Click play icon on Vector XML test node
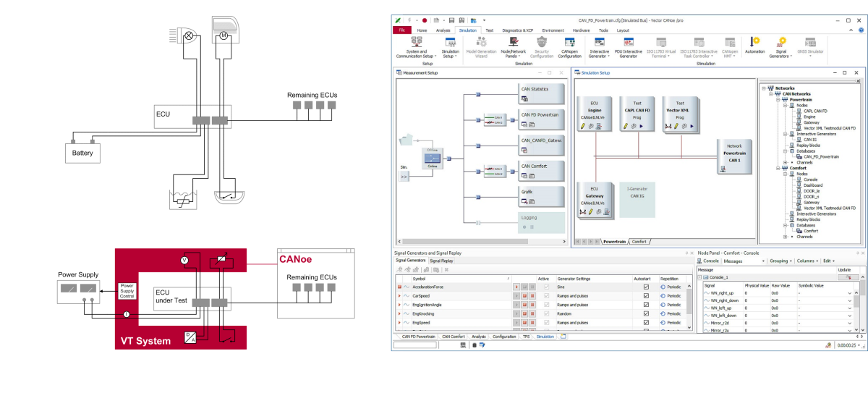The height and width of the screenshot is (409, 868). (692, 126)
